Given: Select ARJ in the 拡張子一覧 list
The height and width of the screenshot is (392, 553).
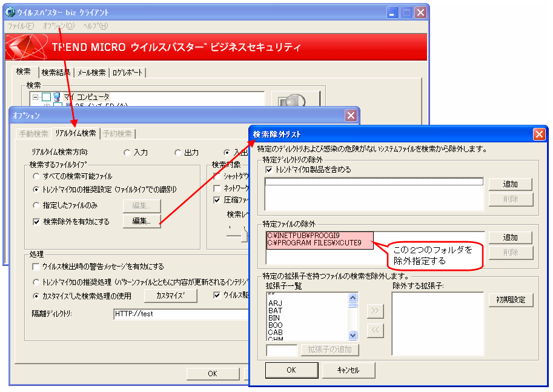Looking at the screenshot, I should [x=275, y=304].
